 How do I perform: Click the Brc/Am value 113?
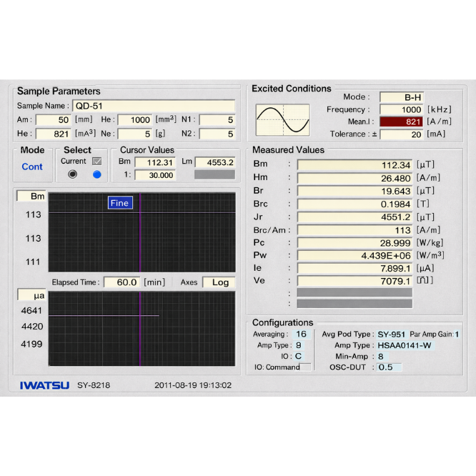354,230
